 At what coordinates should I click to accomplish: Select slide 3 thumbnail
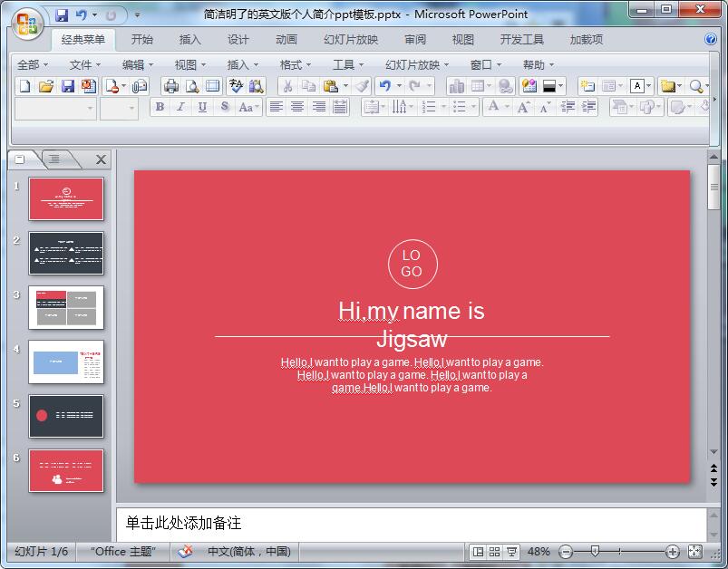point(66,307)
